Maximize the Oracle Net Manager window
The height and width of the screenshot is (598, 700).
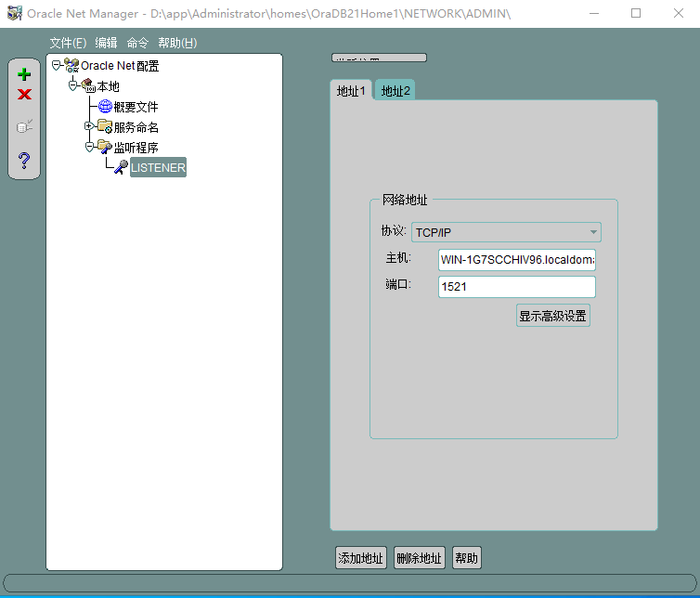coord(636,13)
